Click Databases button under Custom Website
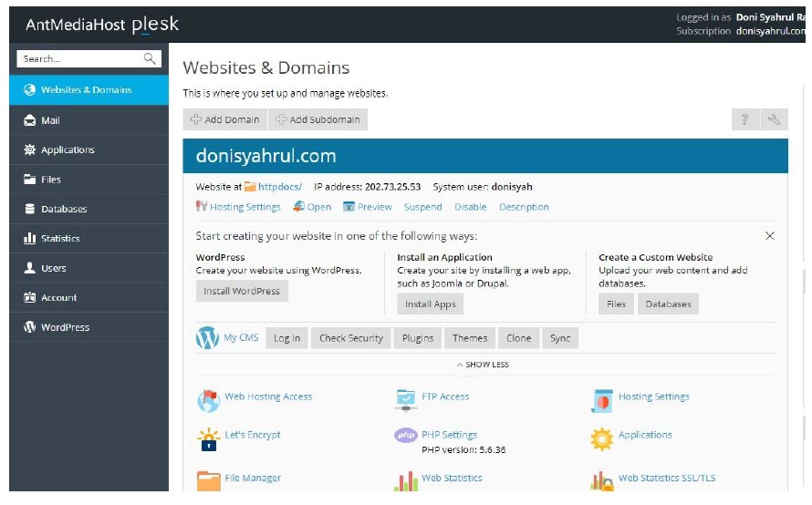The height and width of the screenshot is (505, 812). [x=668, y=304]
